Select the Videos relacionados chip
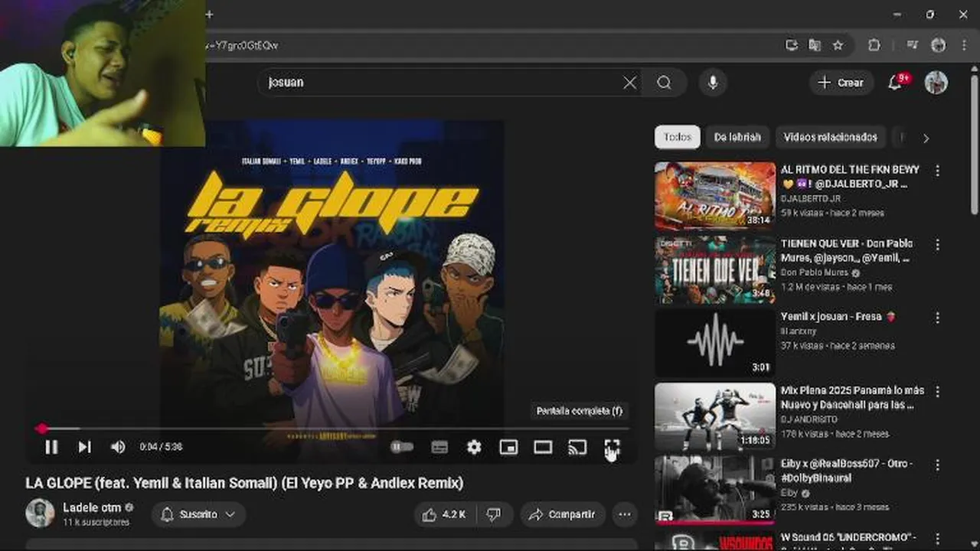Screen dimensions: 980x551 [831, 138]
